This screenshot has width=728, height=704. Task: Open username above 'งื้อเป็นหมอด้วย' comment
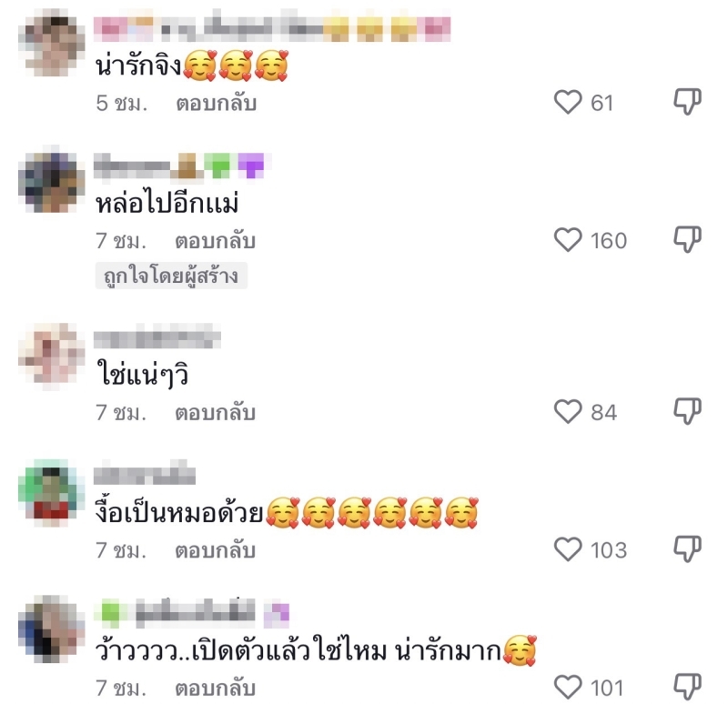145,472
